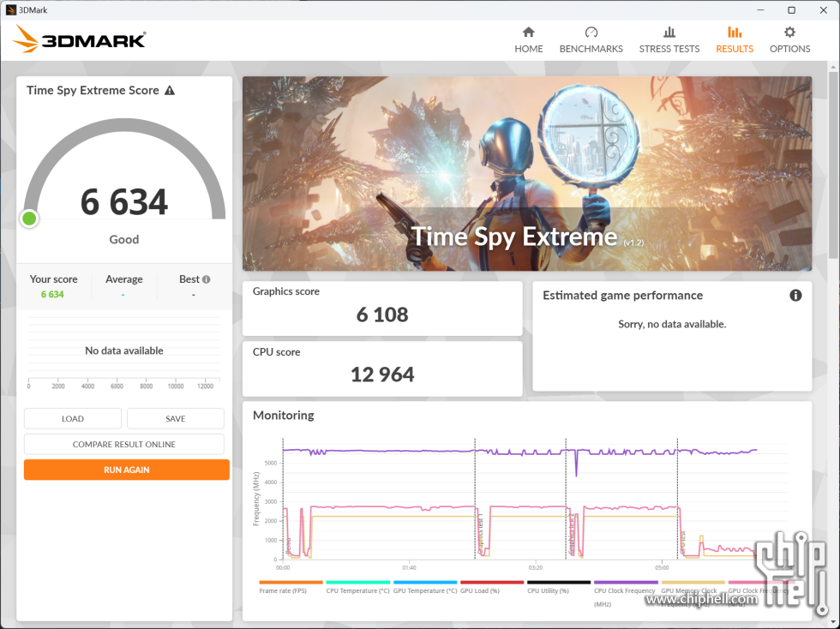Switch to the BENCHMARKS tab label
The width and height of the screenshot is (840, 629).
point(591,49)
